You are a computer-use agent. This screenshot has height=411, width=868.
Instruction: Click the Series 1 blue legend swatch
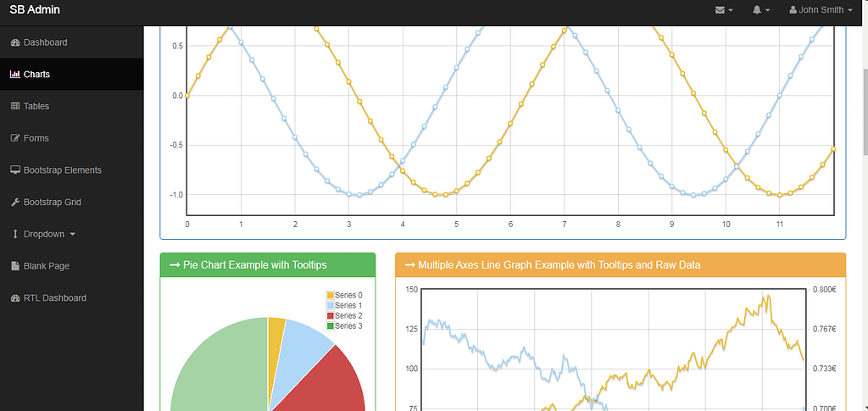(x=331, y=305)
